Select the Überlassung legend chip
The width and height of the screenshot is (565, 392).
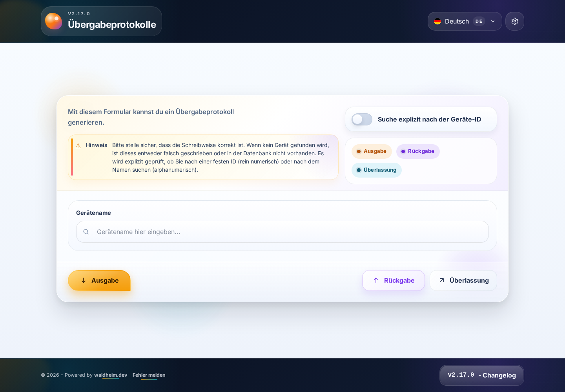(x=377, y=170)
